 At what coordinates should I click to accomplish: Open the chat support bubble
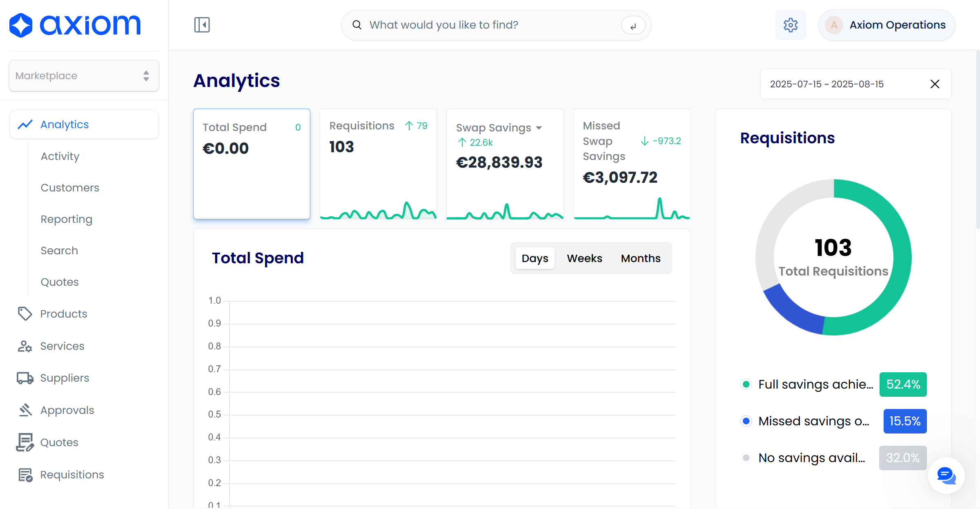946,476
